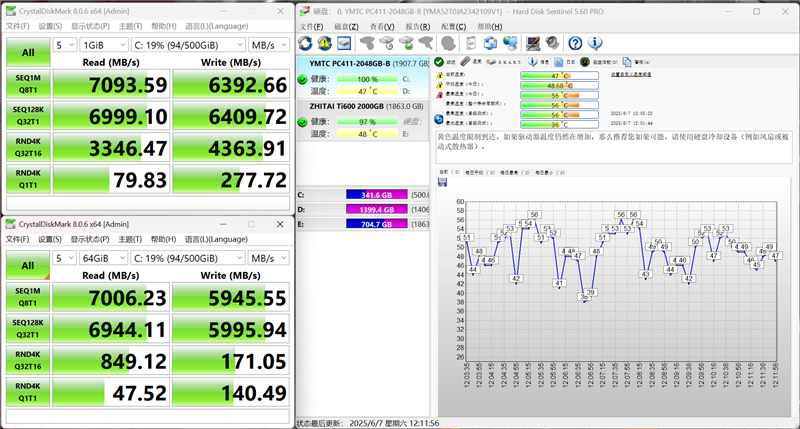This screenshot has height=429, width=800.
Task: Click the refresh icon with yellow warning triangle
Action: pos(324,43)
